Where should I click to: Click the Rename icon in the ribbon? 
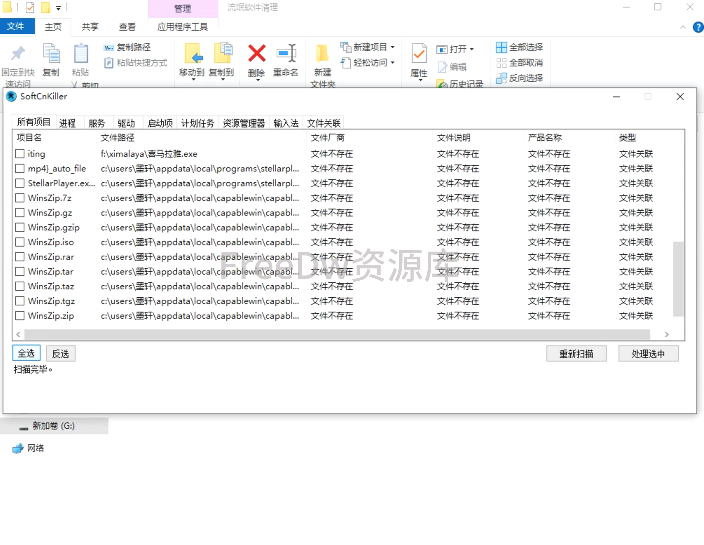286,53
